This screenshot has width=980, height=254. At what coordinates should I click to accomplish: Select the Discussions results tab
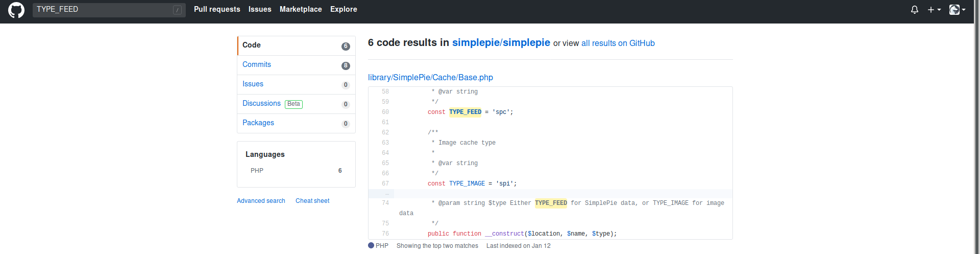point(296,104)
